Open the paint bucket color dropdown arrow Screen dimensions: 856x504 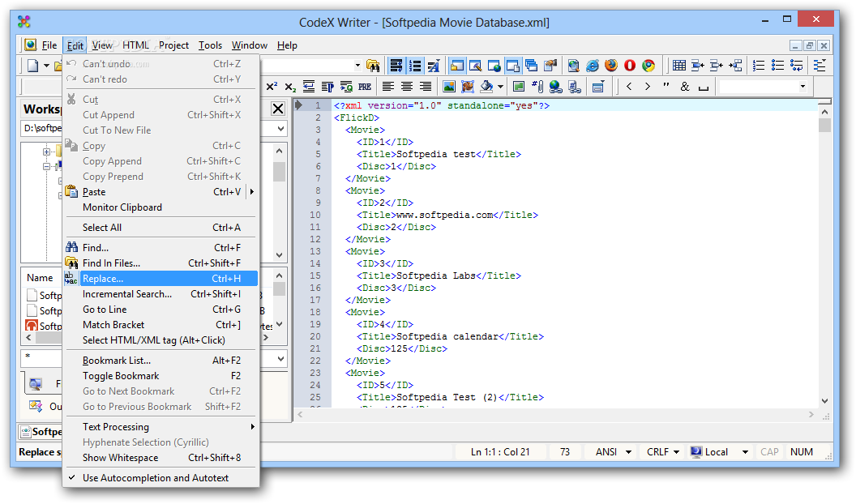[x=500, y=86]
